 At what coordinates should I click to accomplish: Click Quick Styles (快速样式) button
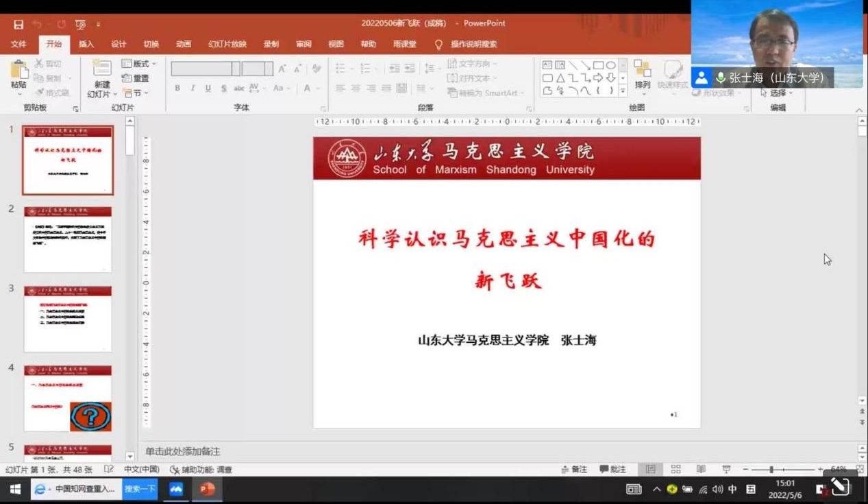(x=673, y=75)
